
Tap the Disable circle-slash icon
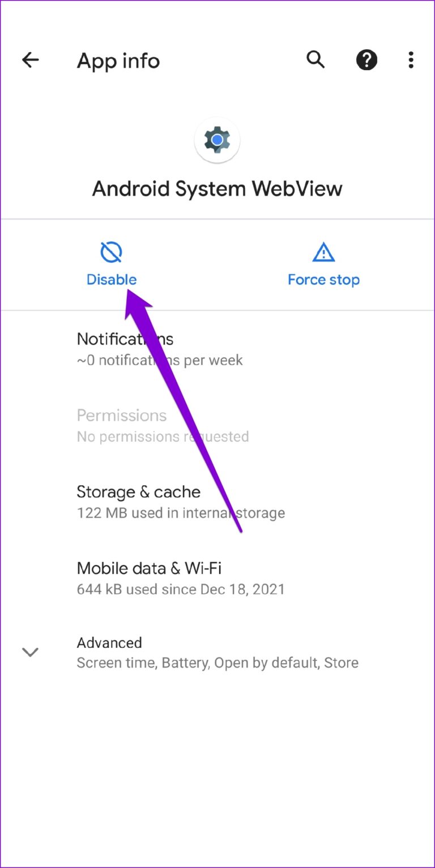point(111,253)
